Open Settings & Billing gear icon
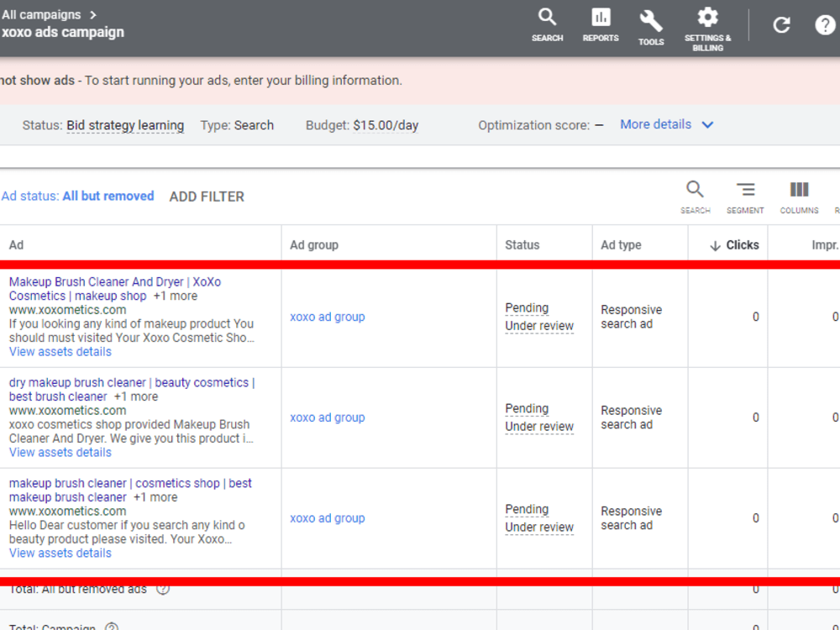 tap(707, 29)
